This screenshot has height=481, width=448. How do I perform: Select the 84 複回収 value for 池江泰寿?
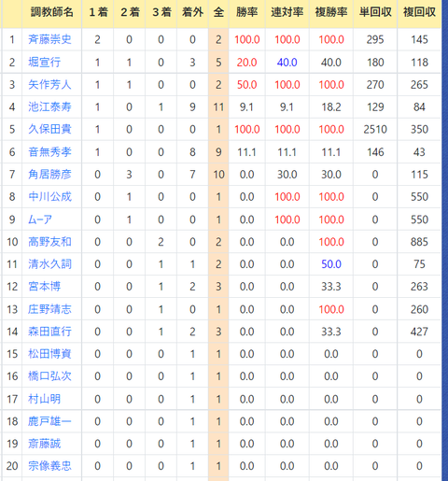(419, 107)
